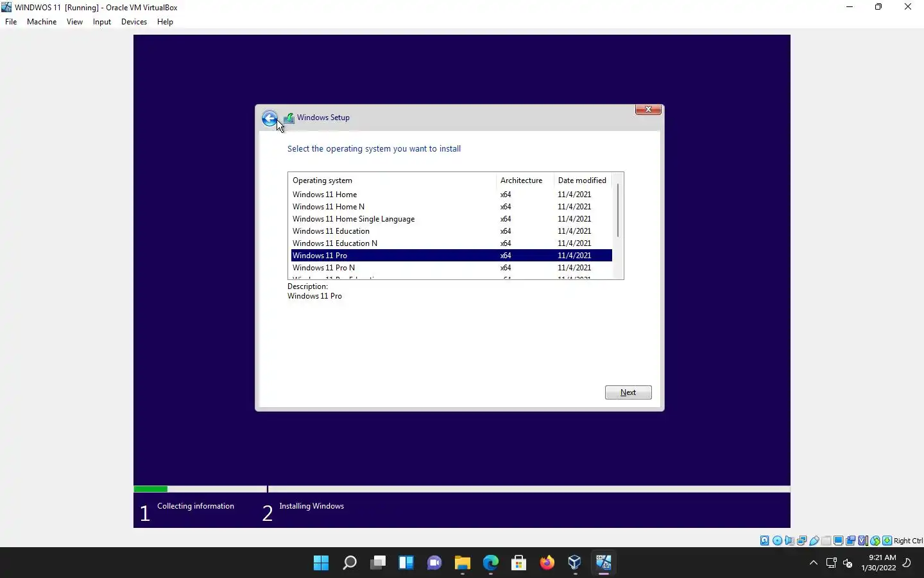Click the audio indicator in VirtualBox status bar
The image size is (924, 578).
point(790,541)
